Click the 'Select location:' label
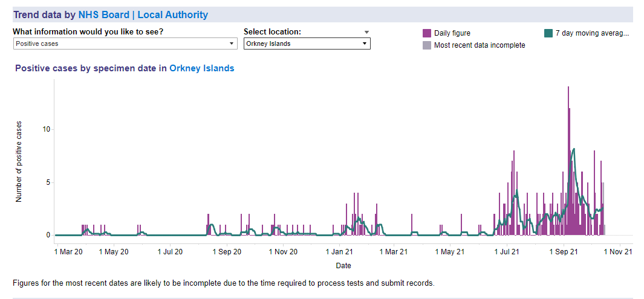 (x=273, y=31)
